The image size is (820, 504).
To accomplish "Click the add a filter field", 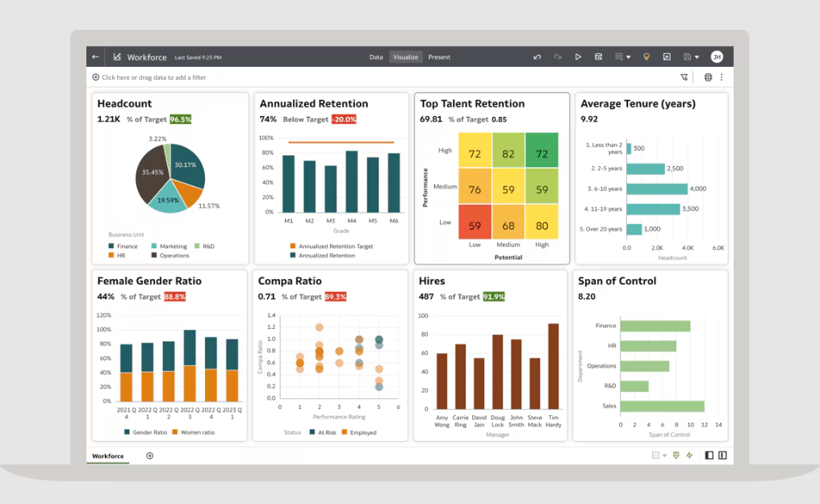I will 153,77.
